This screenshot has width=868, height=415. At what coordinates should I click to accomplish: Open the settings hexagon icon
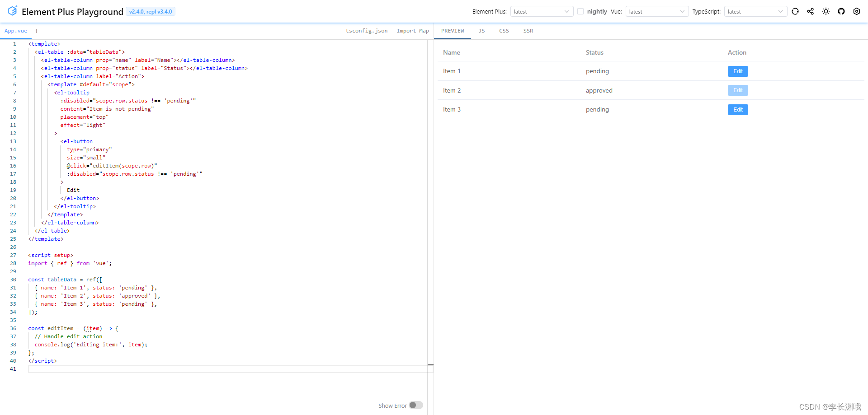(x=857, y=11)
